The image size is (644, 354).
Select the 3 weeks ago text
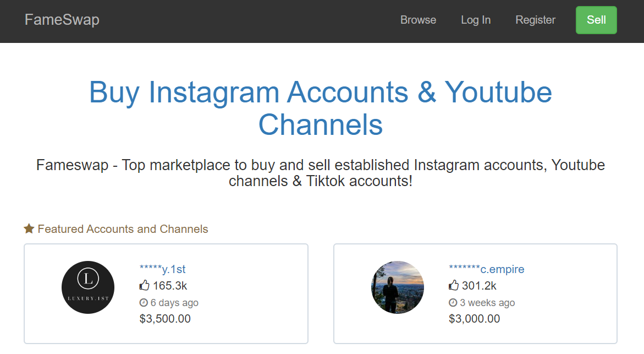click(487, 303)
